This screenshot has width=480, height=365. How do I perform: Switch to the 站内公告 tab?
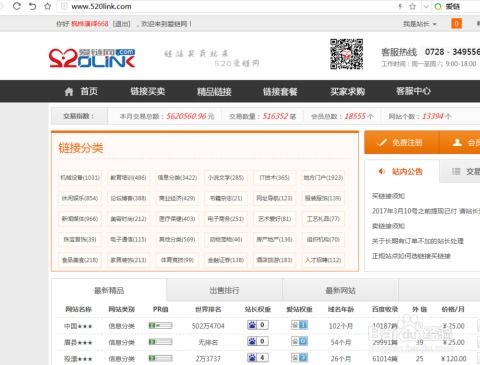[402, 171]
